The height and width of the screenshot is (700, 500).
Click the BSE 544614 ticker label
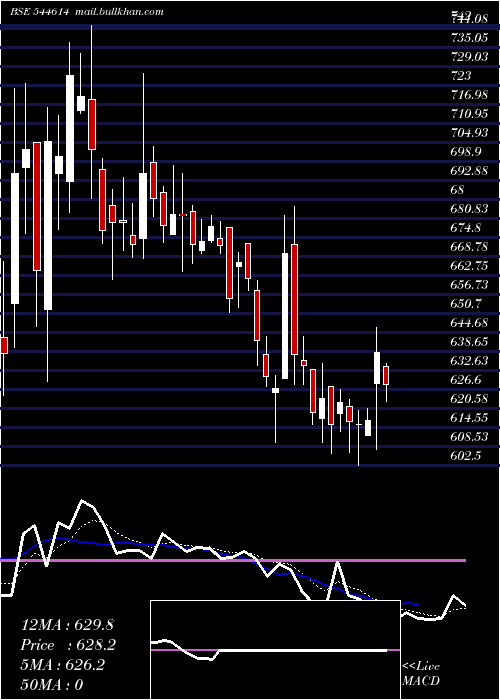point(39,12)
